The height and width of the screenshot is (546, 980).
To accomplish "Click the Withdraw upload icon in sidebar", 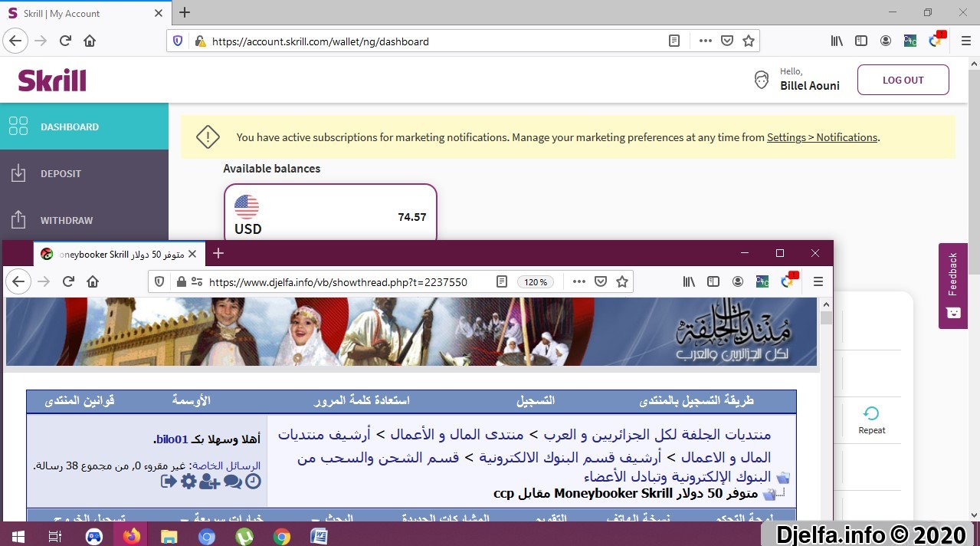I will click(x=18, y=220).
